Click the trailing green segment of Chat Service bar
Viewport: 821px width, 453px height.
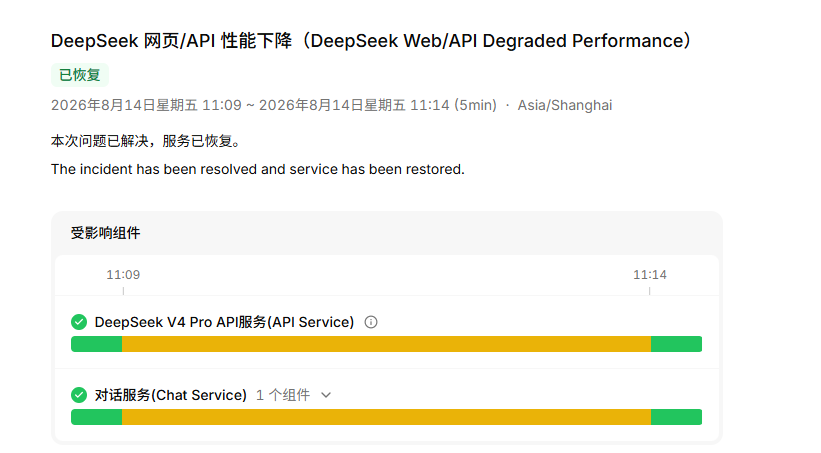click(676, 417)
